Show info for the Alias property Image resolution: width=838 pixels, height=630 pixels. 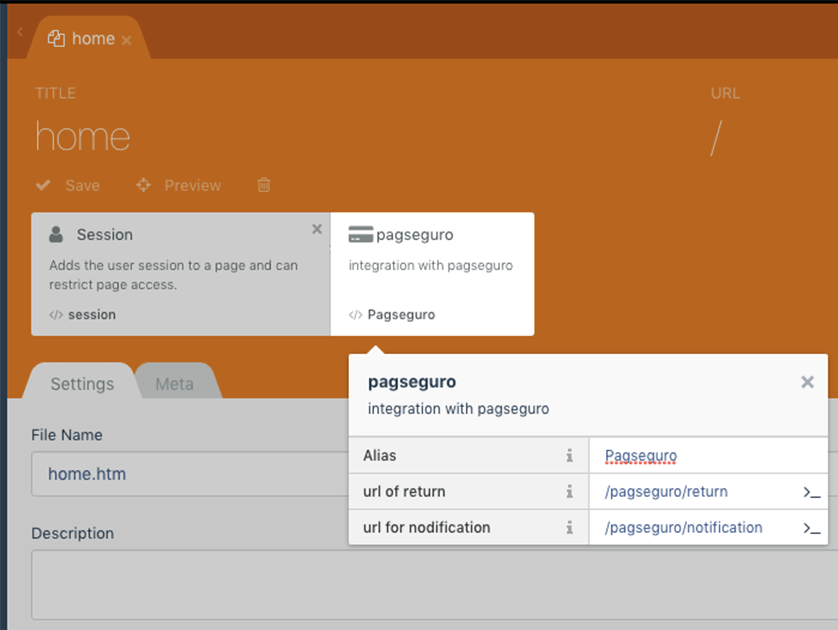tap(570, 455)
